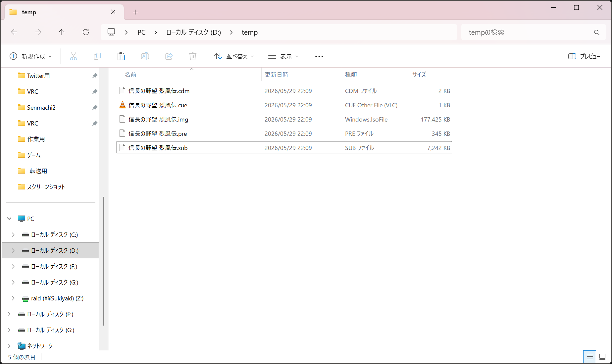612x364 pixels.
Task: Expand the raid (¥¥Sukiyaki) (Z:) node
Action: 13,298
